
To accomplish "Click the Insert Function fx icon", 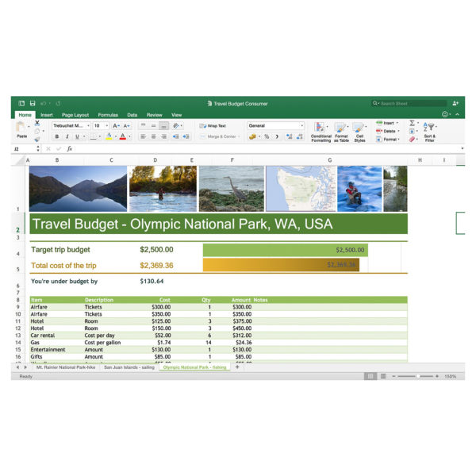I will pos(70,149).
